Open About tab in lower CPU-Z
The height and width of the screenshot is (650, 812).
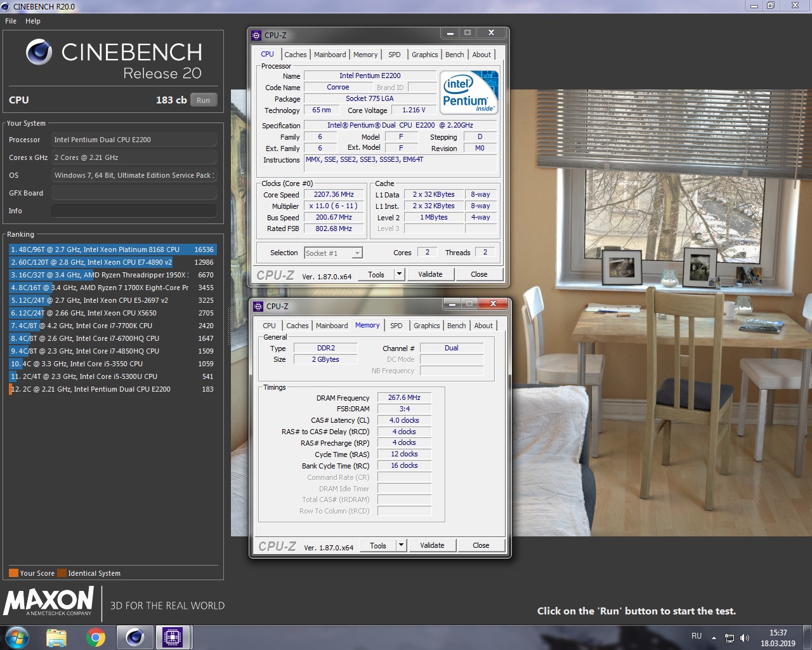pyautogui.click(x=483, y=326)
